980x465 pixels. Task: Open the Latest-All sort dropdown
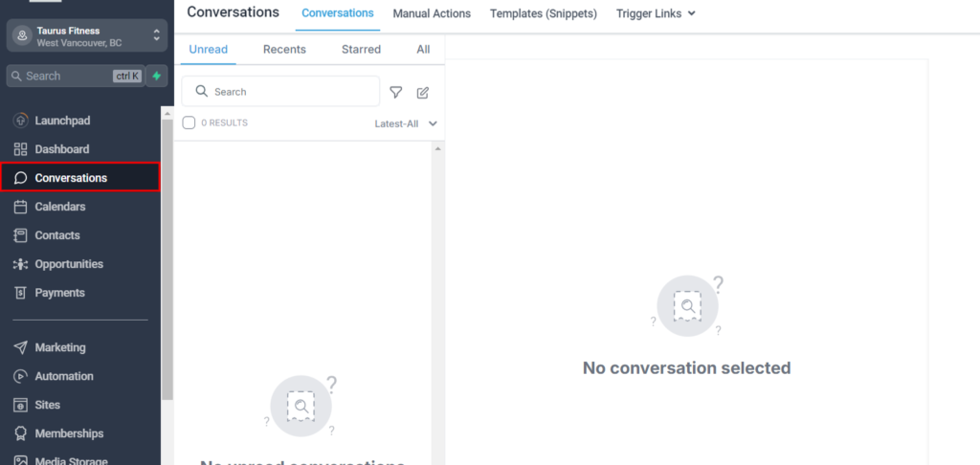[406, 123]
